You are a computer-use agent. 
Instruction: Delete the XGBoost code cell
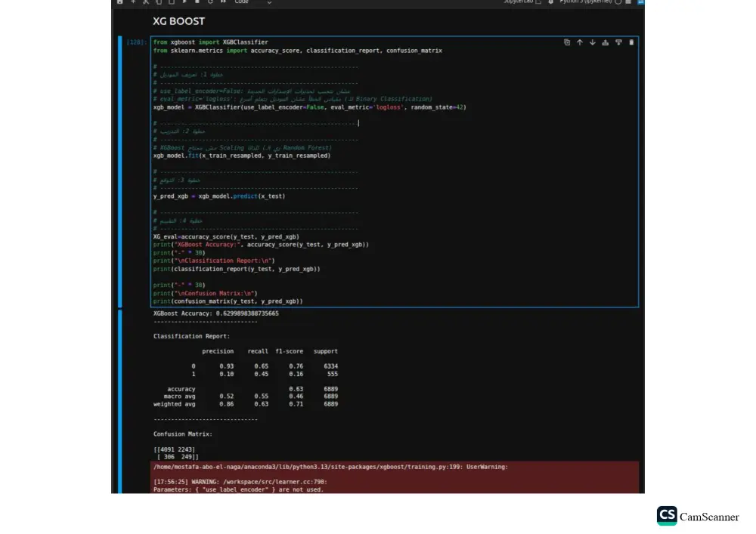click(631, 42)
